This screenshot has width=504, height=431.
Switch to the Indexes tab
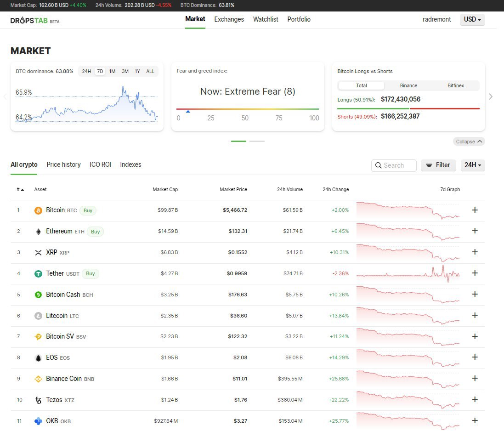(130, 164)
